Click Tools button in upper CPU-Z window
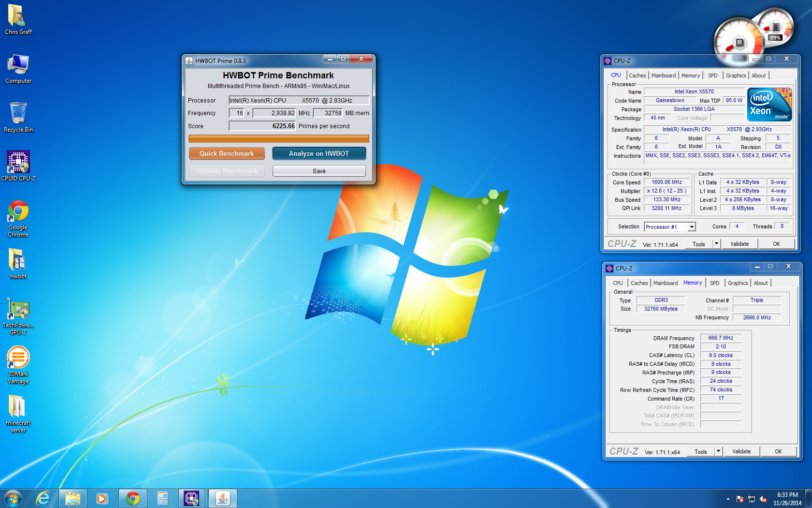Viewport: 812px width, 508px height. (699, 244)
